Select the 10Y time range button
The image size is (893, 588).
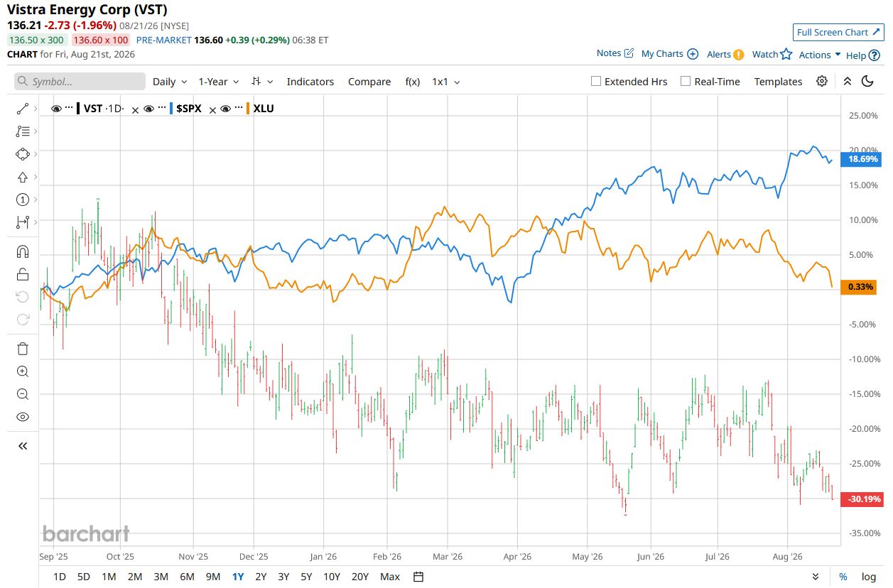pyautogui.click(x=331, y=577)
